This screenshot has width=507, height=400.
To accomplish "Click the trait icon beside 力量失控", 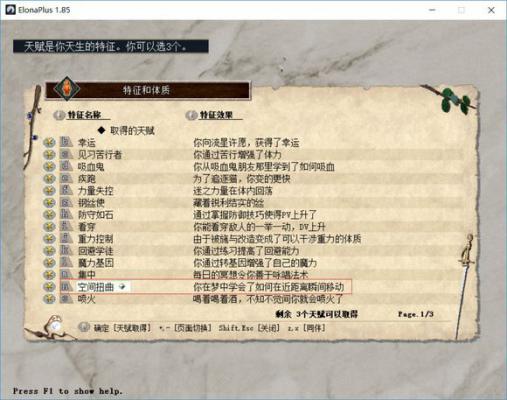I will (x=66, y=190).
